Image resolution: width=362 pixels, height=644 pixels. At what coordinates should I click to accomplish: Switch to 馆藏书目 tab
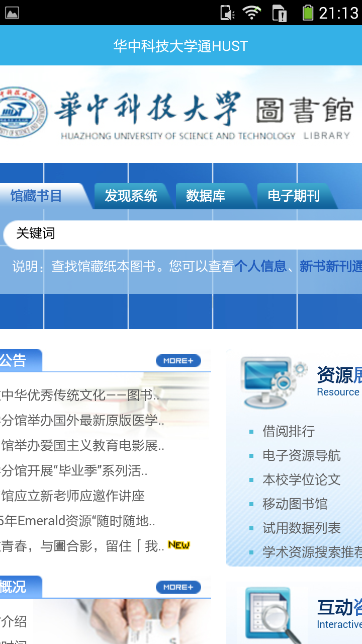[x=36, y=196]
